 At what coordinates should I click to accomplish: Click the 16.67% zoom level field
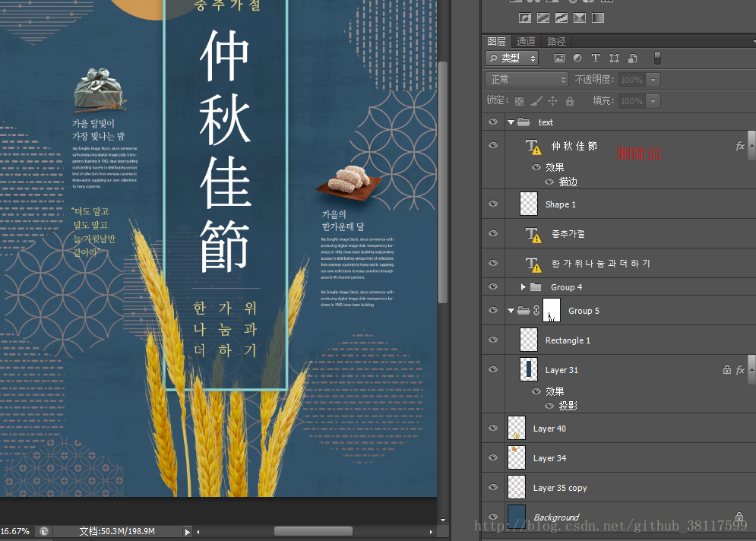pyautogui.click(x=15, y=531)
